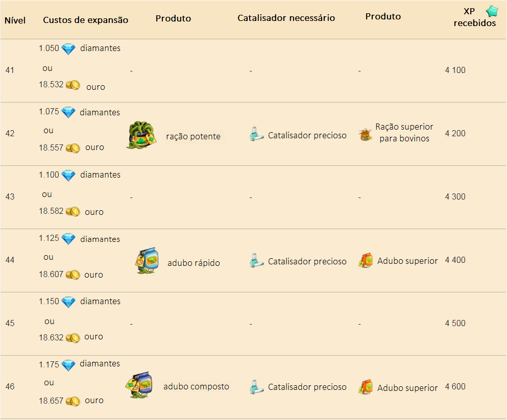The height and width of the screenshot is (420, 507).
Task: Click the adubo composto jar icon
Action: coord(139,385)
